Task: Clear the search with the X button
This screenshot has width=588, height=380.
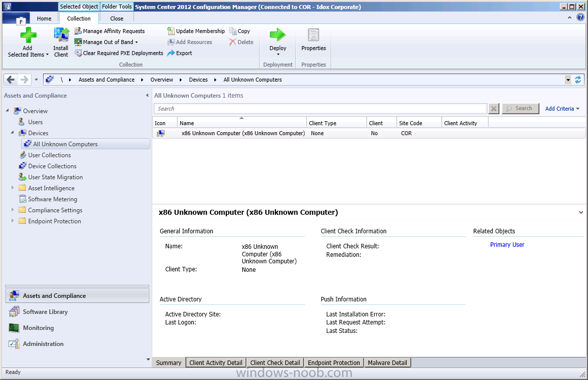Action: click(494, 109)
